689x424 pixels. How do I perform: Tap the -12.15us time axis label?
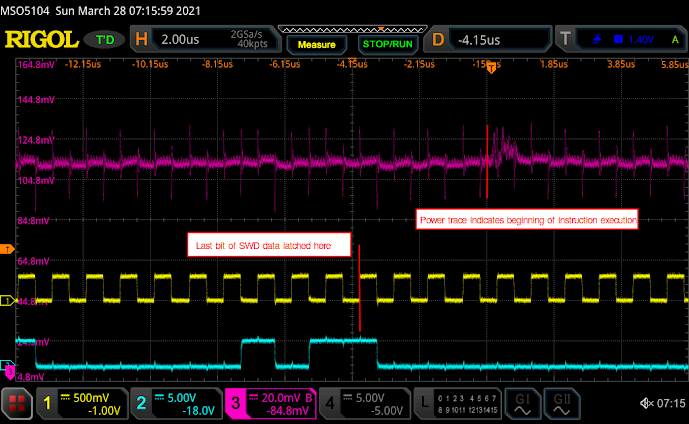point(83,65)
